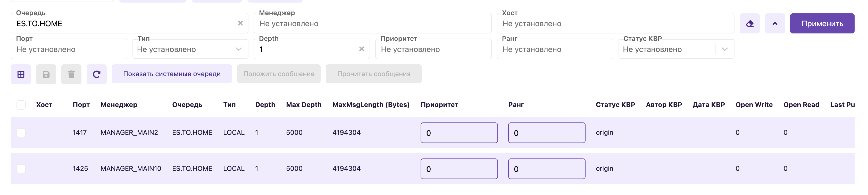Image resolution: width=868 pixels, height=195 pixels.
Task: Check the row for MANAGER_MAIN10
Action: (21, 169)
